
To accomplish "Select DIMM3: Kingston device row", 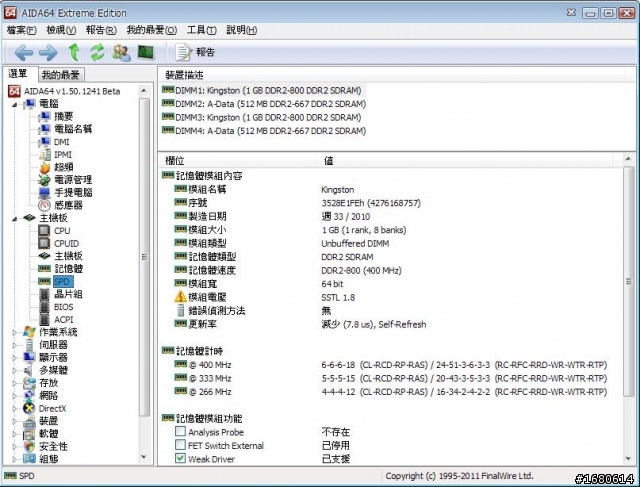I will (262, 118).
